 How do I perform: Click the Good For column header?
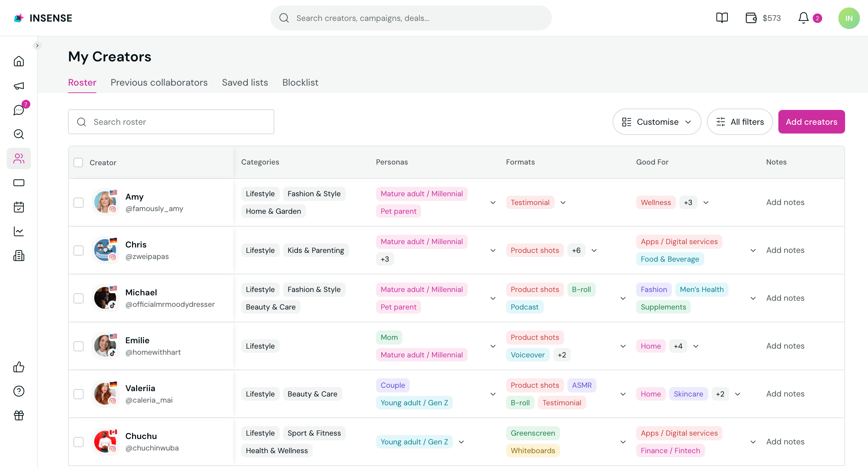(x=652, y=162)
